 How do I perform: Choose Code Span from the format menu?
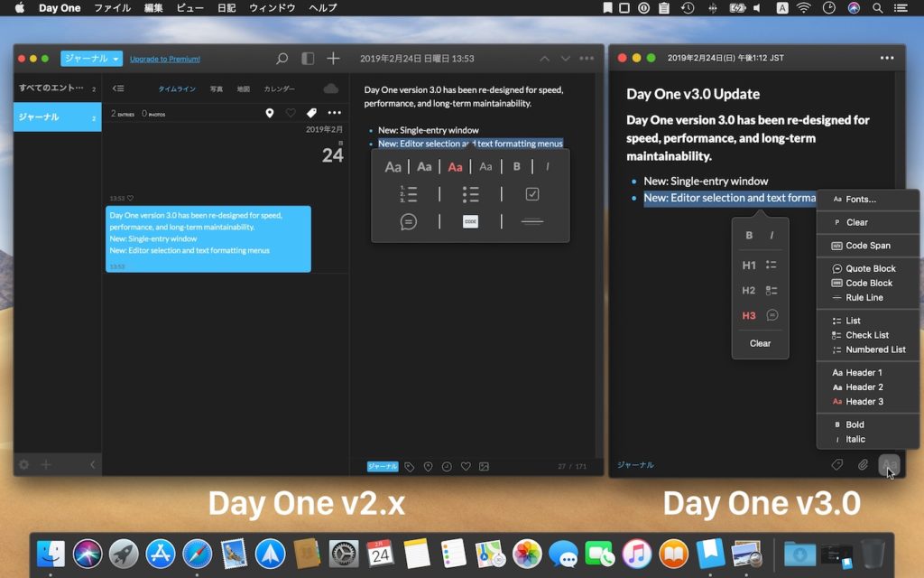867,246
